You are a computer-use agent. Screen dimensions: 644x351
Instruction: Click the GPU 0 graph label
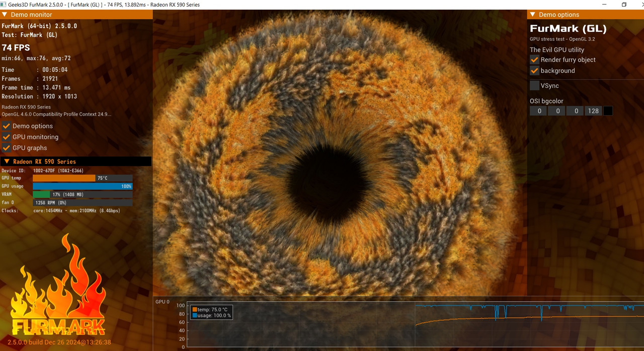click(x=163, y=302)
